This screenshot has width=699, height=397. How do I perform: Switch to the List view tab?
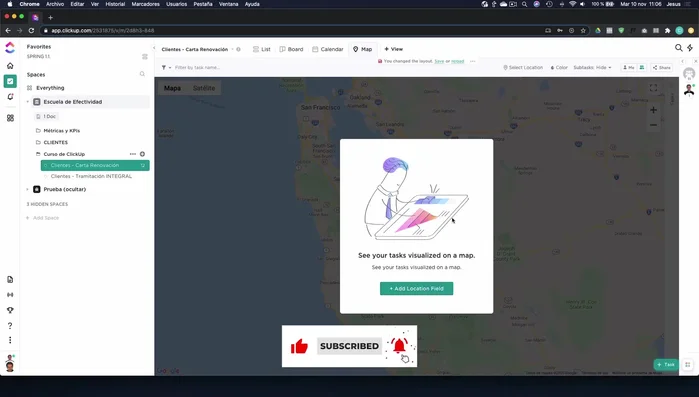262,49
